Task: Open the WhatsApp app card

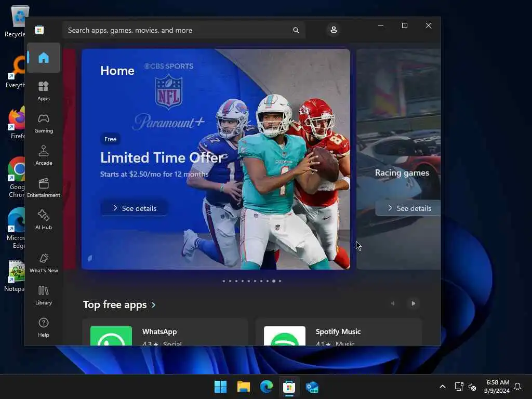Action: [x=165, y=332]
